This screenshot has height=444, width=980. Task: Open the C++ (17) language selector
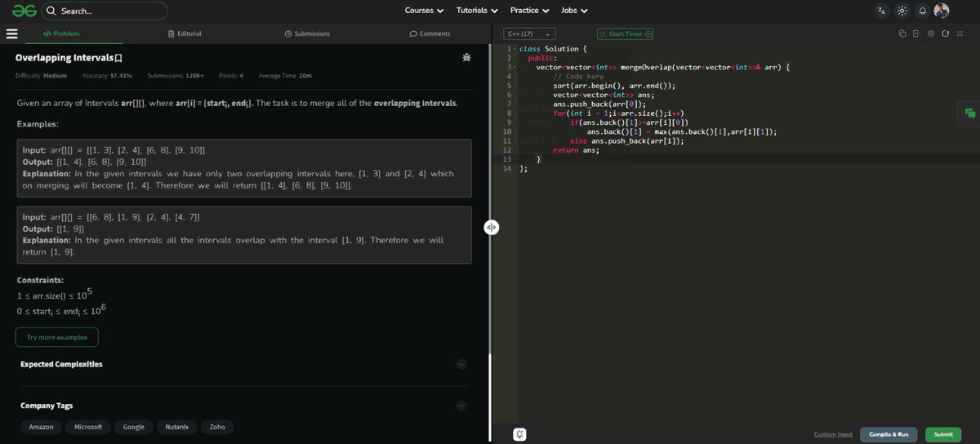528,34
